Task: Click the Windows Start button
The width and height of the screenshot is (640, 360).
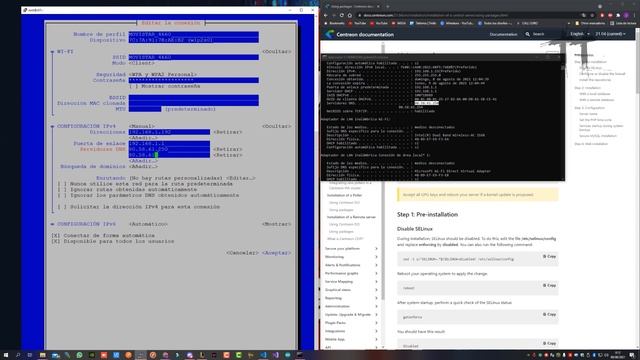Action: [5, 355]
